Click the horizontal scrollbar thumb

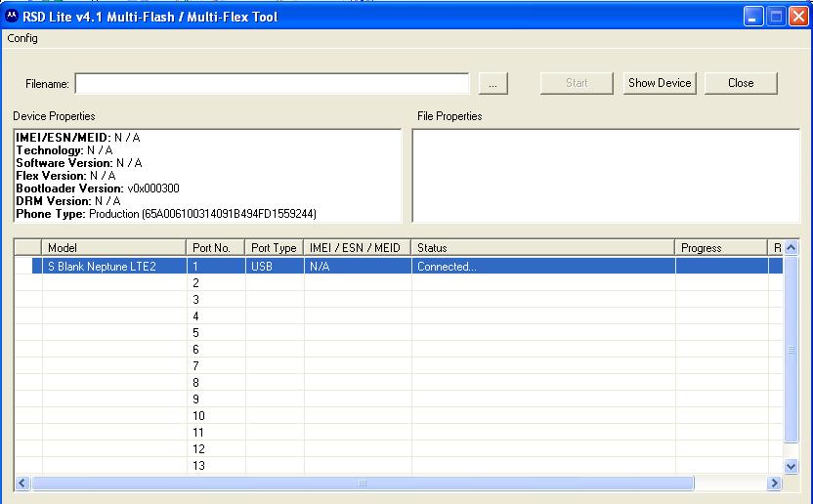coord(363,483)
